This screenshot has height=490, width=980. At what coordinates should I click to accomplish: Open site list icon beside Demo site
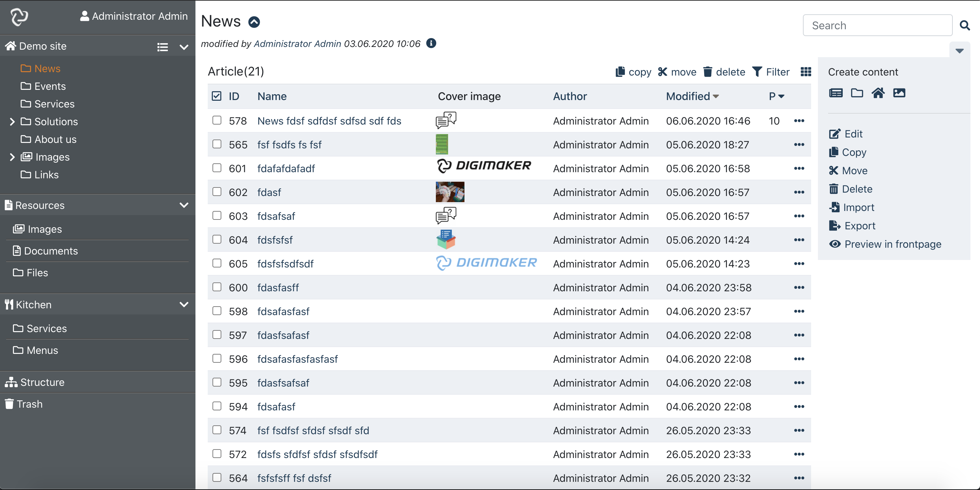(x=162, y=47)
